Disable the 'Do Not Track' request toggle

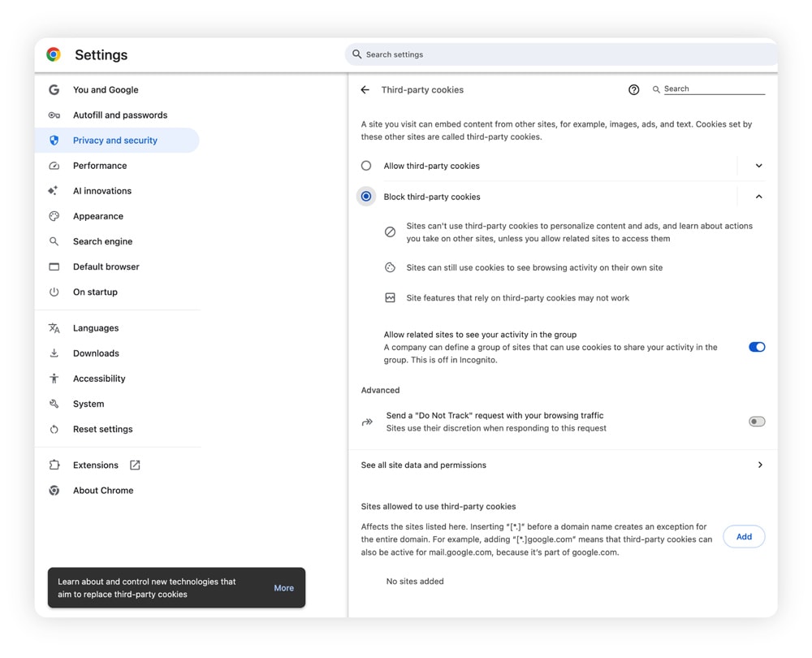[756, 421]
